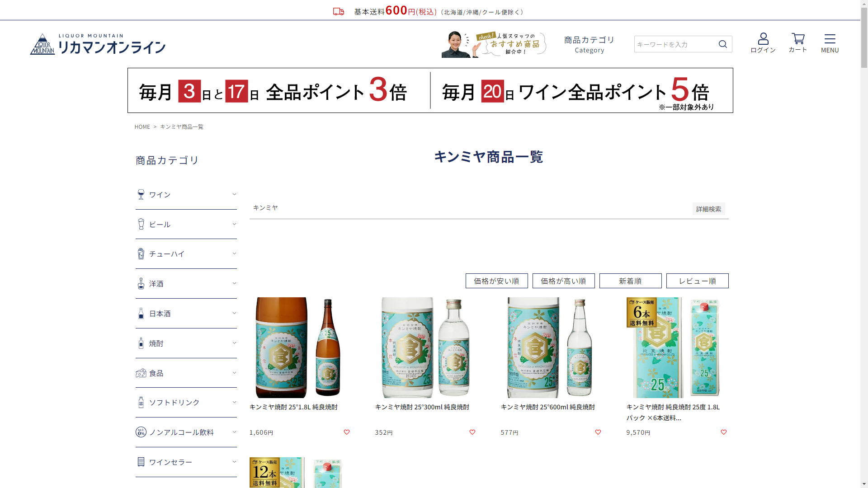Image resolution: width=868 pixels, height=488 pixels.
Task: Favorite the 1.8L パック ×6本 heart
Action: [724, 432]
